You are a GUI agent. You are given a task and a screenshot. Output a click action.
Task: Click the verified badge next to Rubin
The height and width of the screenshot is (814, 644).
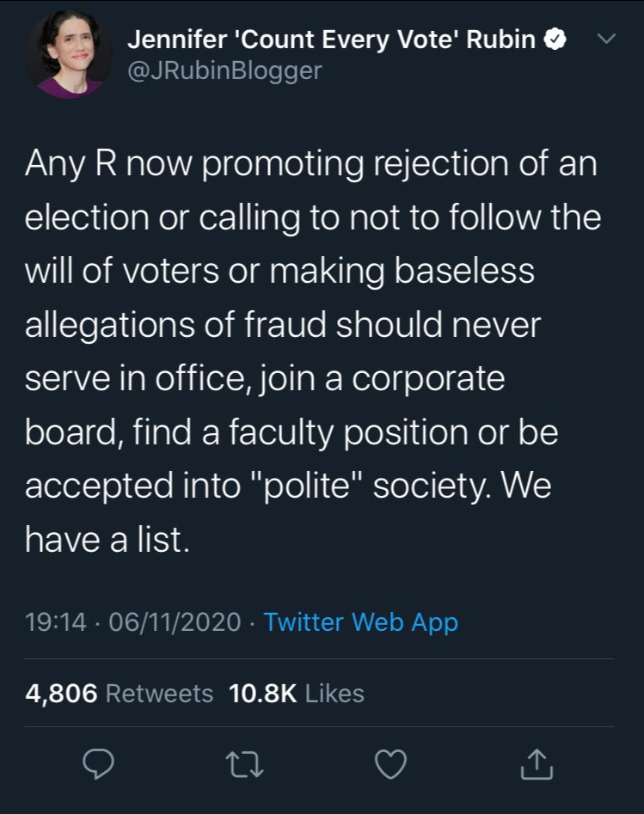click(x=556, y=39)
